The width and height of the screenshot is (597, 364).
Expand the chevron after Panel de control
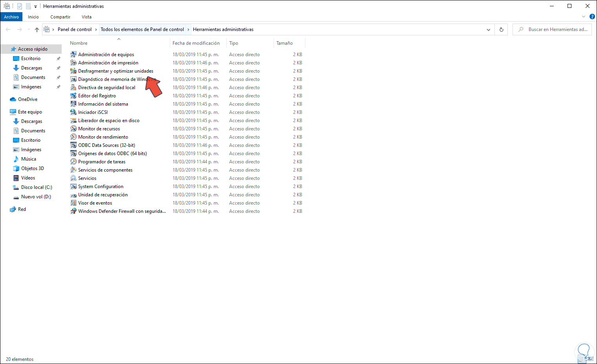96,29
